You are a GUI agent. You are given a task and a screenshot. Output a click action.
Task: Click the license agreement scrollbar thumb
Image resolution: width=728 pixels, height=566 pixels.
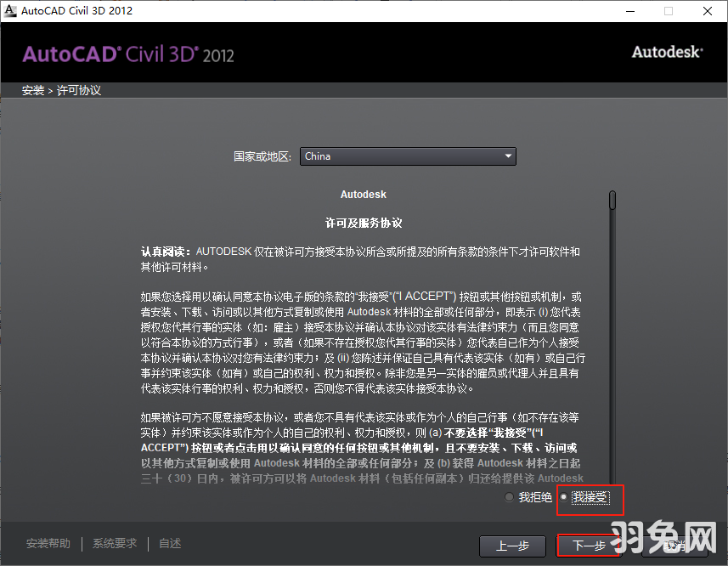pos(612,200)
